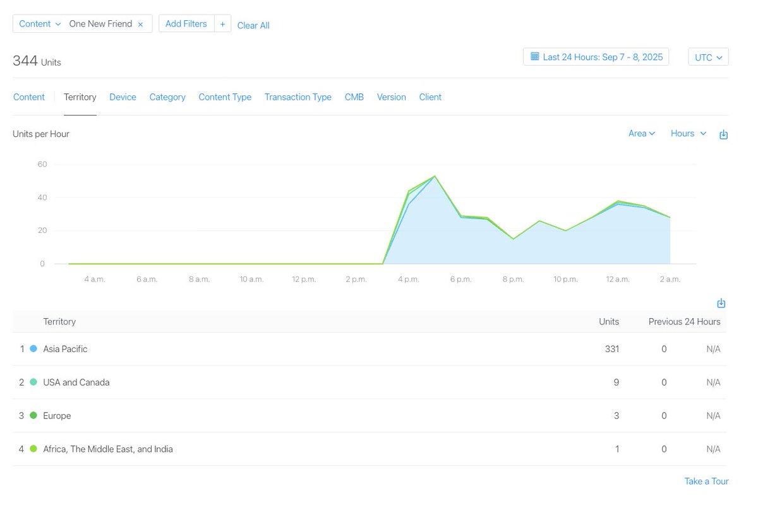Click the plus icon beside Add Filters
This screenshot has width=758, height=532.
point(222,24)
